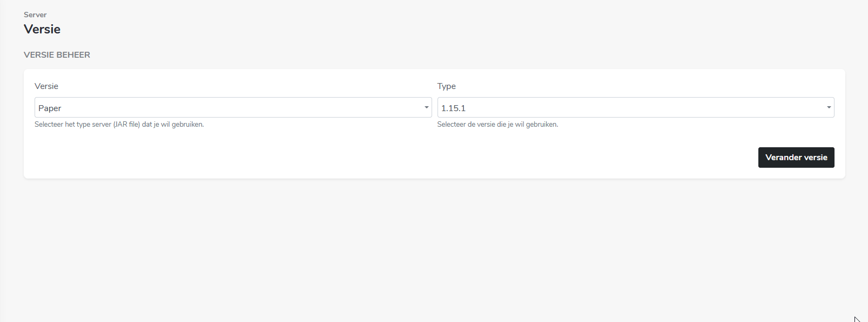
Task: Select the Paper value text in the combo box
Action: click(50, 108)
